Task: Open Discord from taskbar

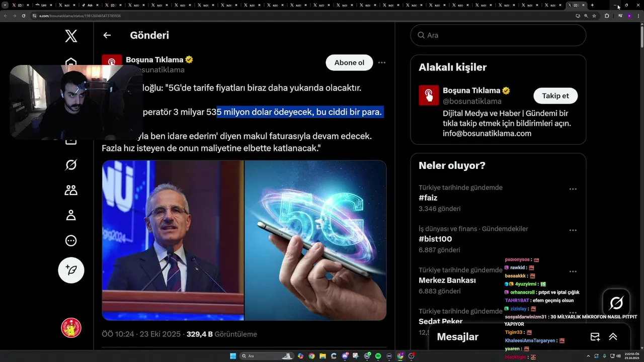Action: (x=345, y=356)
